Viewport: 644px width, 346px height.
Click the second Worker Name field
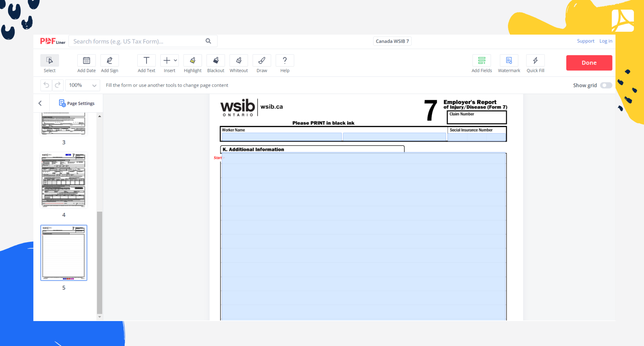[394, 137]
